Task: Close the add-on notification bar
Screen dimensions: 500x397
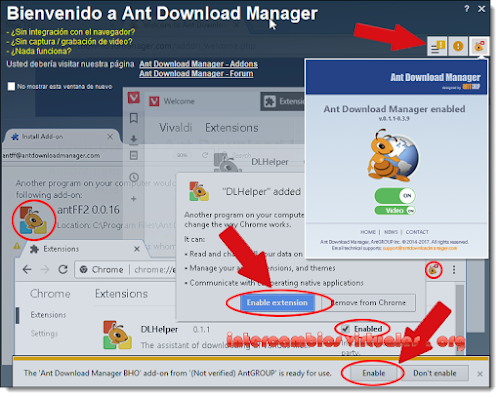Action: pyautogui.click(x=480, y=374)
